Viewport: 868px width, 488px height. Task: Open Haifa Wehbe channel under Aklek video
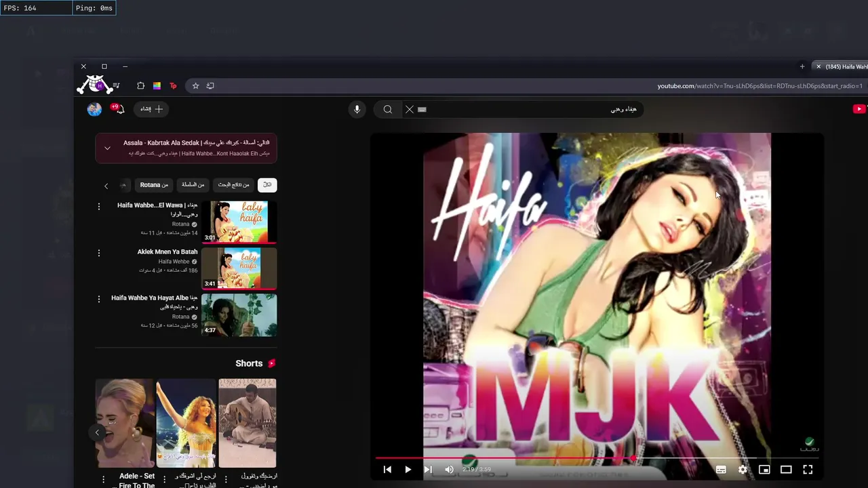click(174, 262)
